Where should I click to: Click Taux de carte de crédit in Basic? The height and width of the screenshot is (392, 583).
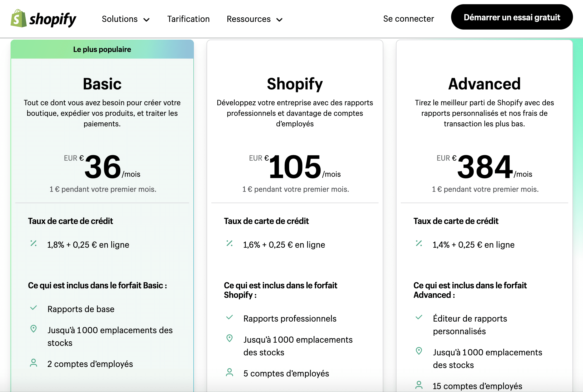point(70,221)
